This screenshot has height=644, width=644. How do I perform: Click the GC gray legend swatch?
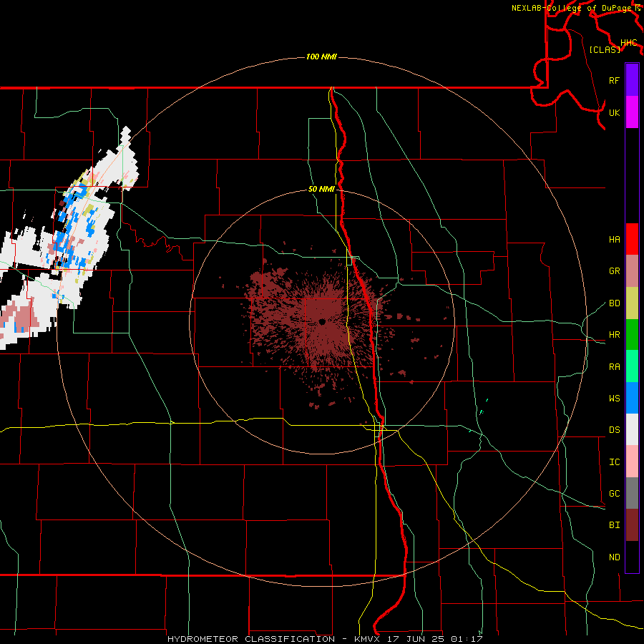coord(632,493)
